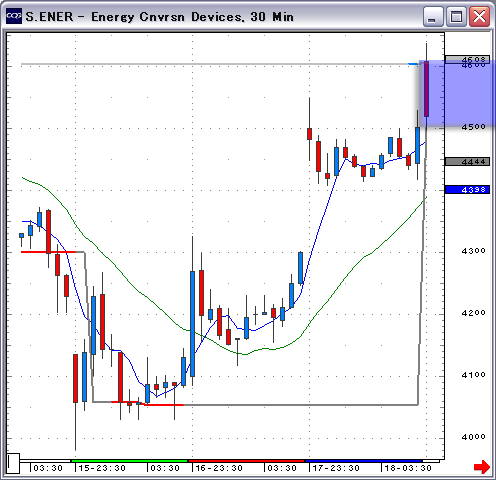Image resolution: width=496 pixels, height=480 pixels.
Task: Click the 15-23:30 time label
Action: (x=102, y=468)
